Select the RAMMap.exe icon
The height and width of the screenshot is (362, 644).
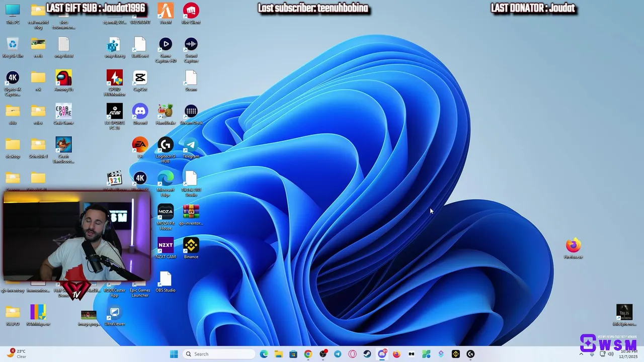[x=38, y=316]
